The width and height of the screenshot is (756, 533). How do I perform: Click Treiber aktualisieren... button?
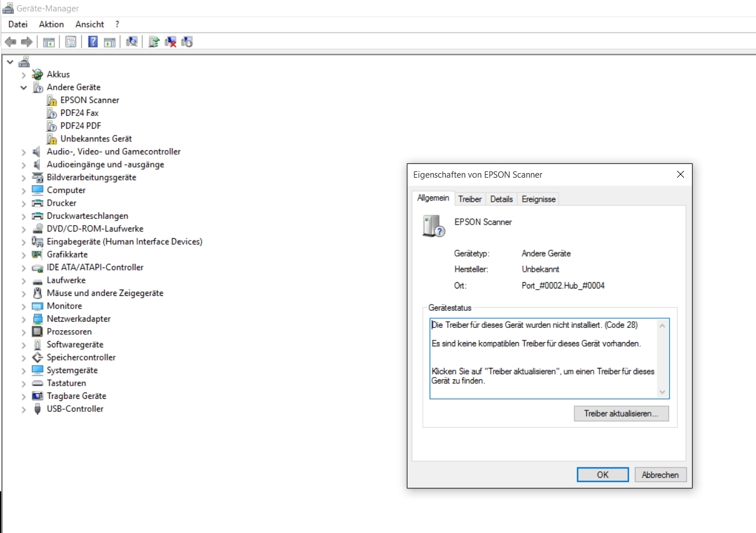(x=621, y=414)
